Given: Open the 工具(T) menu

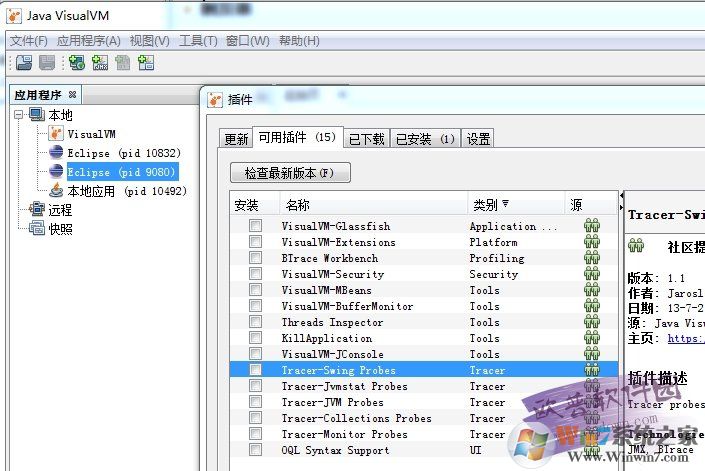Looking at the screenshot, I should click(x=198, y=41).
